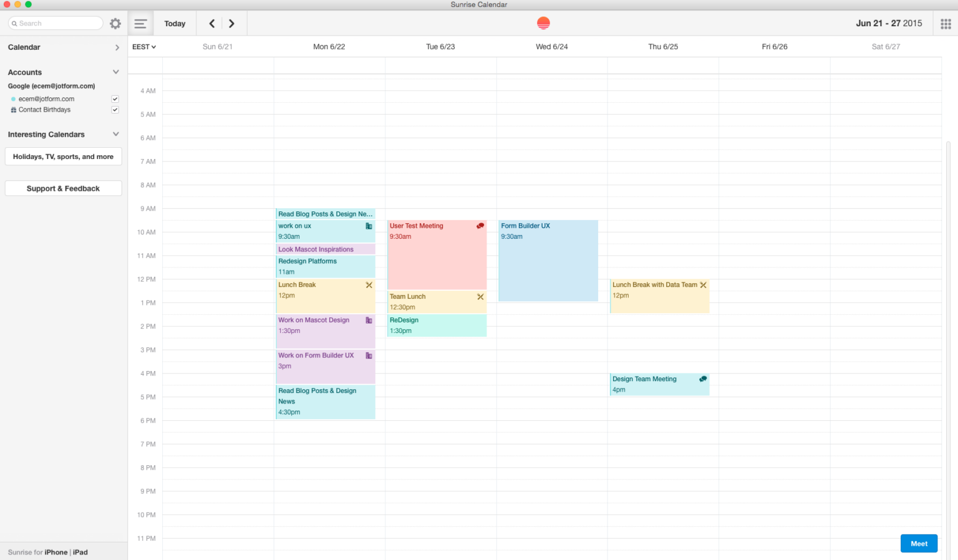958x560 pixels.
Task: Click the office icon on work on ux
Action: coord(369,226)
